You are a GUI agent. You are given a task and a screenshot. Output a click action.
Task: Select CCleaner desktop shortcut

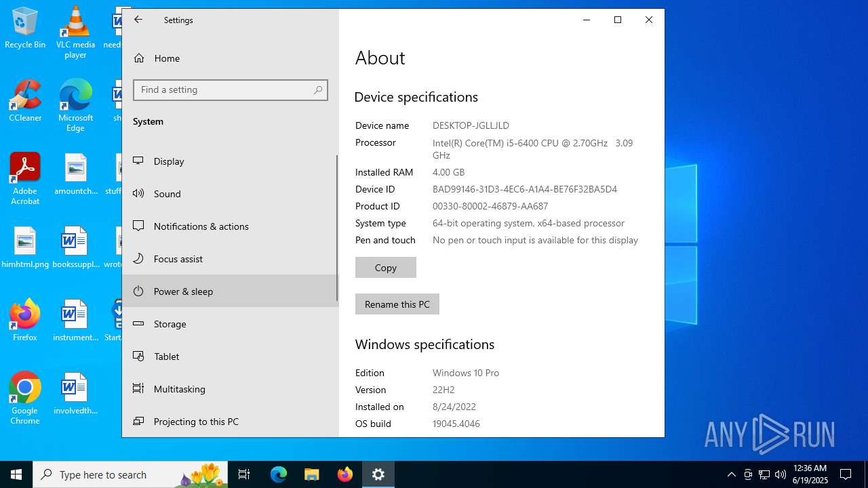tap(25, 102)
